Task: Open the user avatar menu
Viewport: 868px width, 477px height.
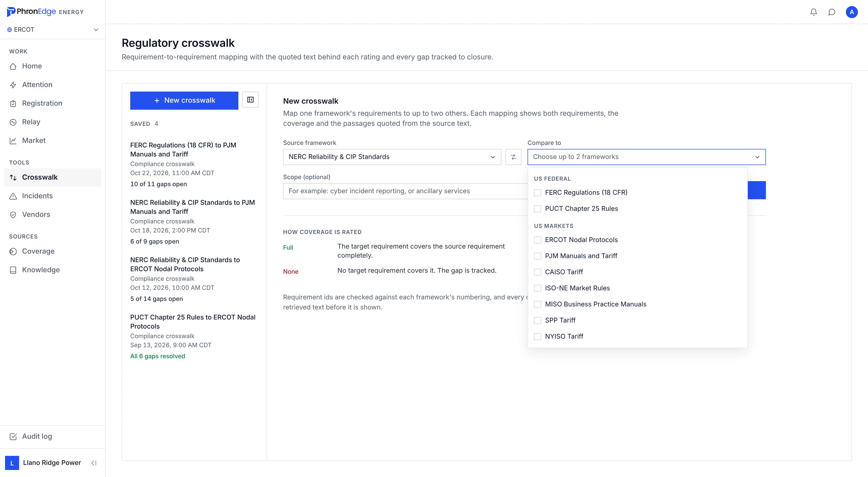Action: 851,12
